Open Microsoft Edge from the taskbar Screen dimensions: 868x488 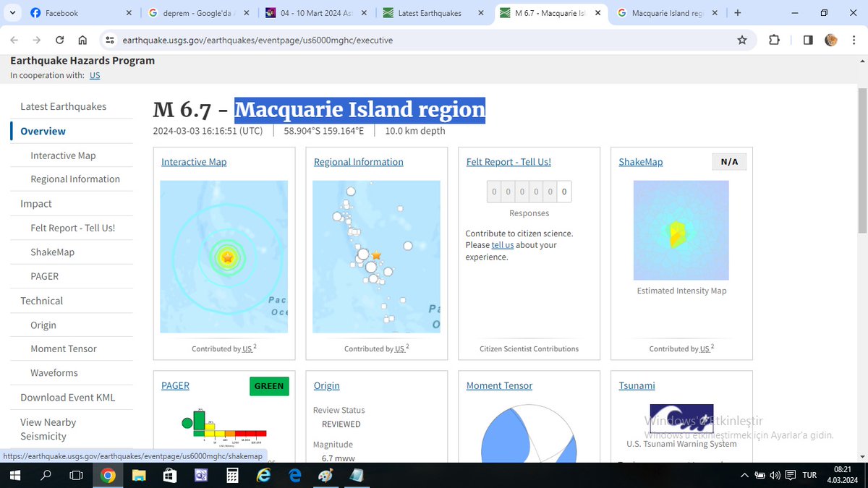click(x=294, y=475)
